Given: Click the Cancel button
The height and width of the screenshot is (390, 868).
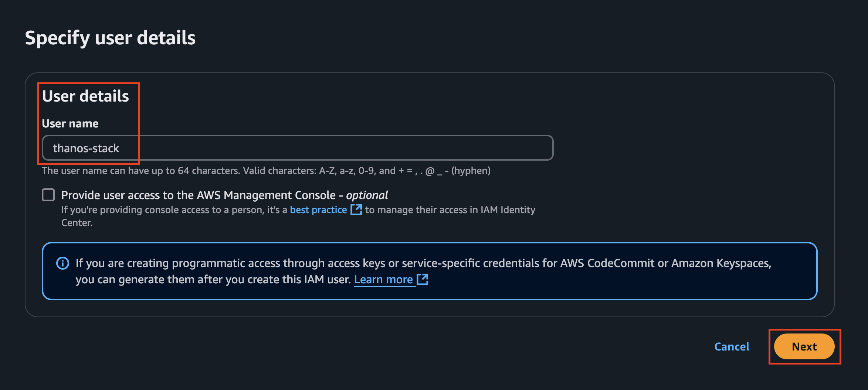Looking at the screenshot, I should (x=732, y=346).
